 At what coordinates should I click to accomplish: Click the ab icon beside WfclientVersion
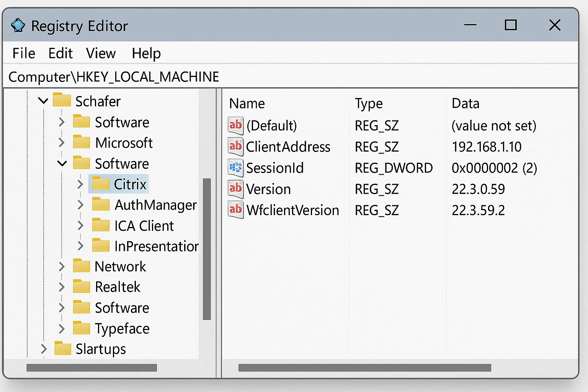click(x=235, y=210)
